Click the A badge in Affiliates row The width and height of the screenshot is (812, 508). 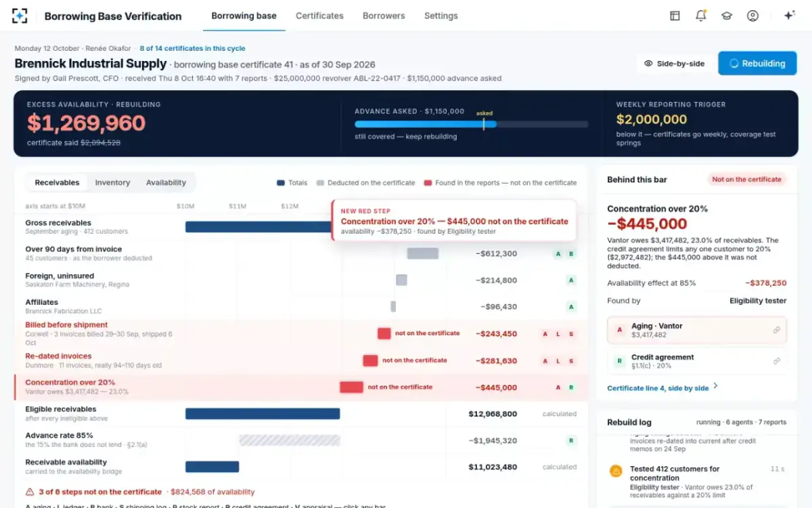(571, 307)
